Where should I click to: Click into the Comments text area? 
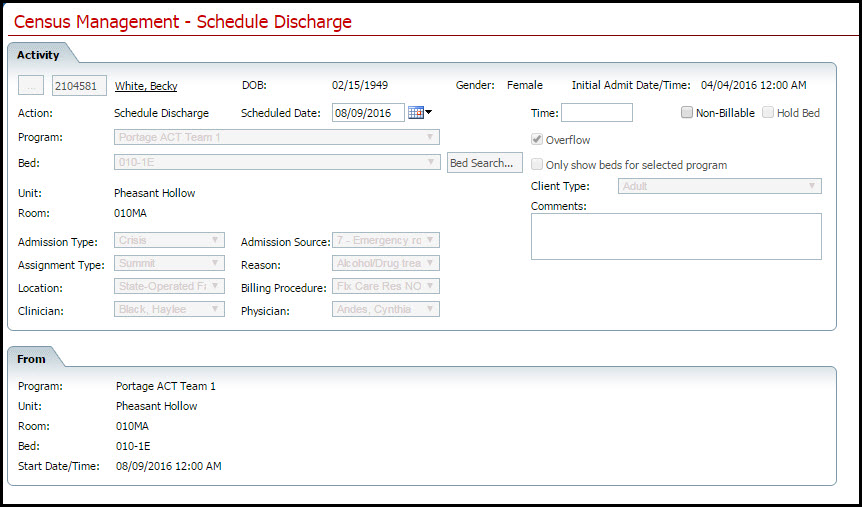675,236
